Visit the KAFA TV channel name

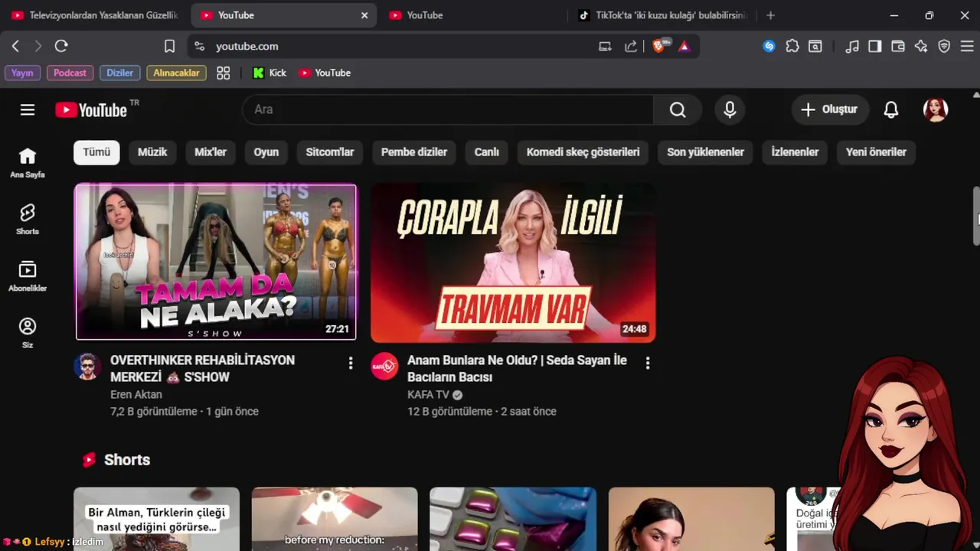[x=428, y=395]
